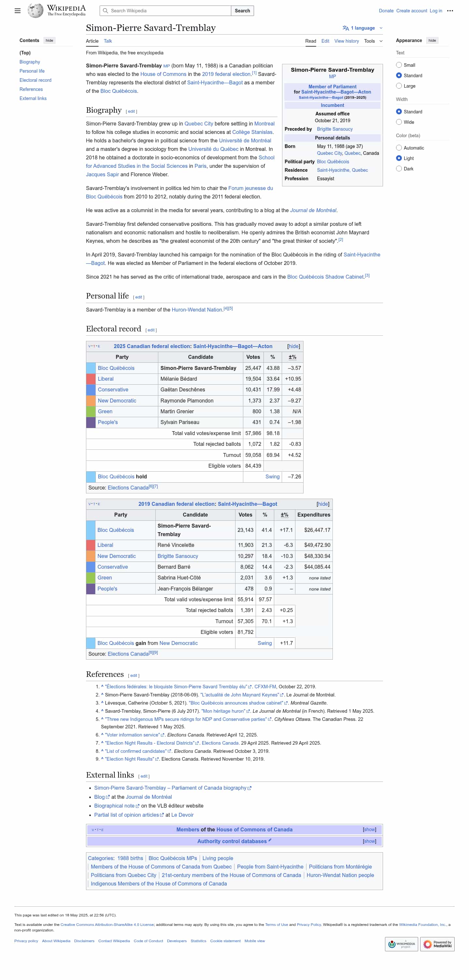The width and height of the screenshot is (469, 980).
Task: Select Dark color mode
Action: 399,168
